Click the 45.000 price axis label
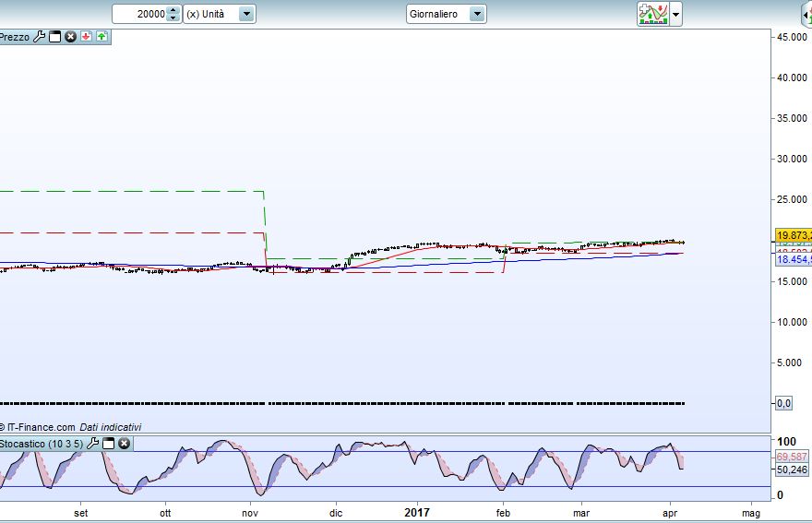The height and width of the screenshot is (523, 812). tap(792, 37)
